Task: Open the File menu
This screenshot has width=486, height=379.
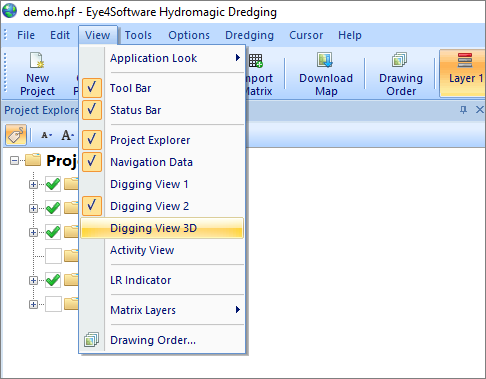Action: coord(26,35)
